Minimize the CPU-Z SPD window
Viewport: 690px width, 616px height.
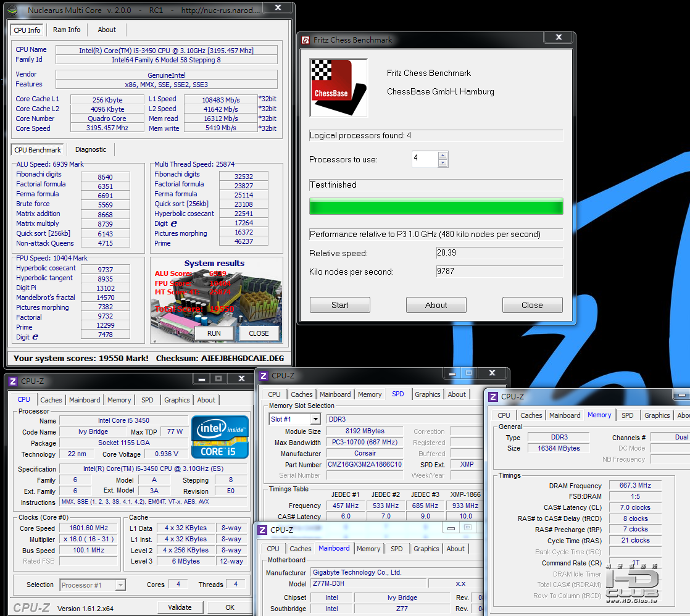click(x=452, y=373)
